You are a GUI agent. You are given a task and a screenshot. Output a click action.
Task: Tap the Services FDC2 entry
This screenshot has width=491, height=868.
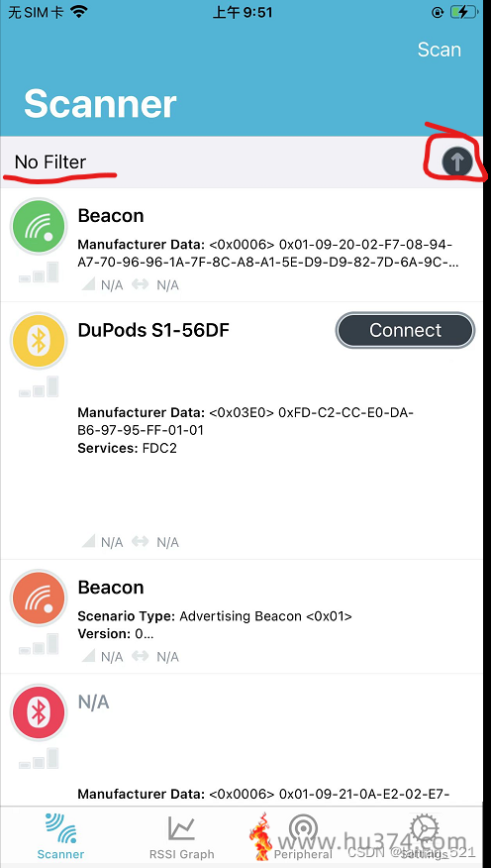(127, 448)
